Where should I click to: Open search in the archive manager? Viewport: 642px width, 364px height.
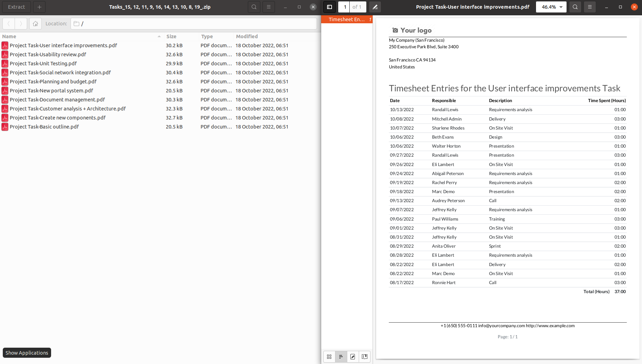(254, 7)
